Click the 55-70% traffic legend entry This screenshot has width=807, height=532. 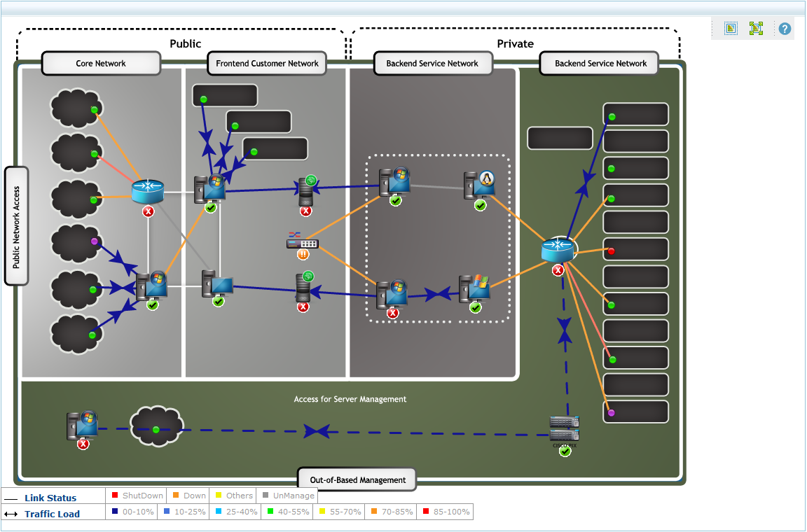(x=340, y=512)
